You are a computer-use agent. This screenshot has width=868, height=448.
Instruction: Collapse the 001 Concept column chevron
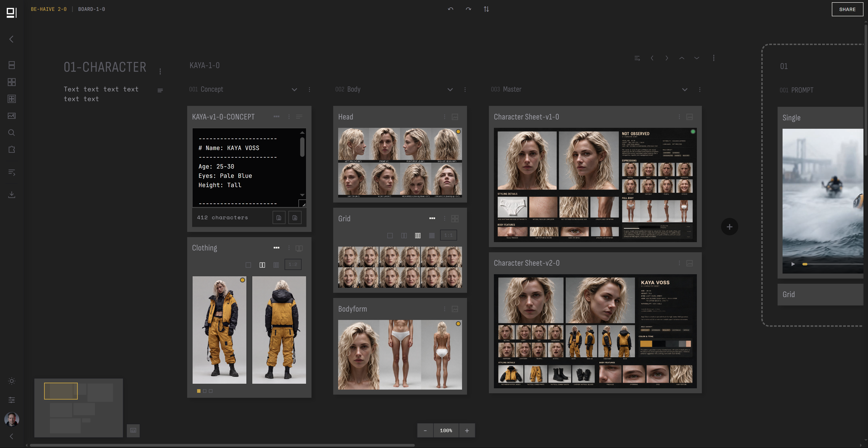click(x=294, y=90)
